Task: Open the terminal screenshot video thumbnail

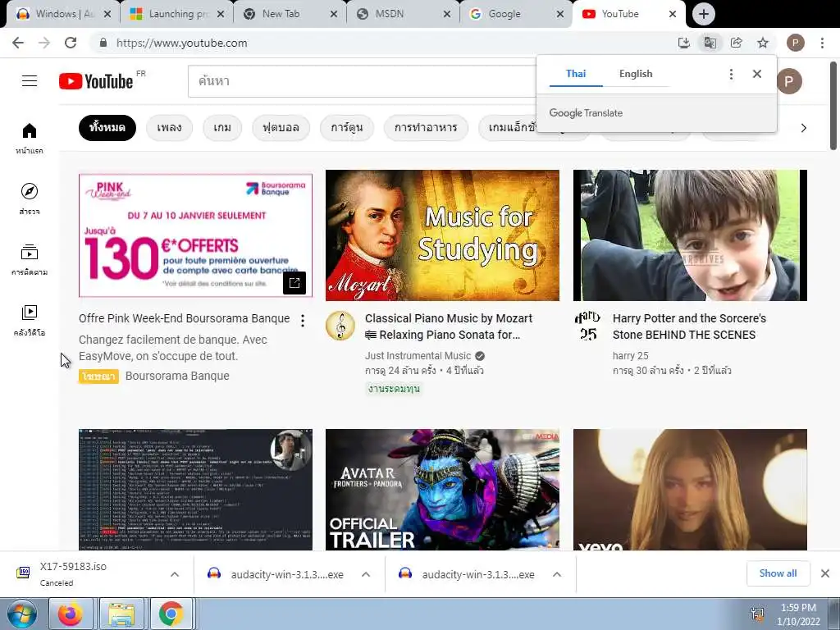Action: [195, 489]
